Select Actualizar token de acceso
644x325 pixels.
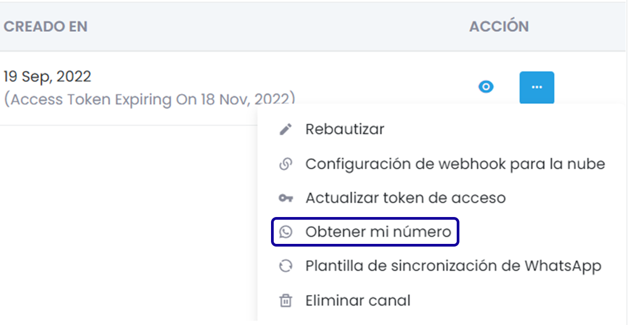[405, 198]
